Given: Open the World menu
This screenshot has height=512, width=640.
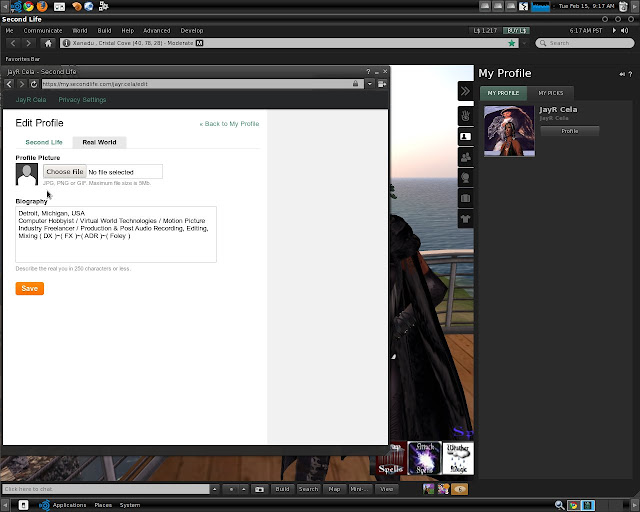Looking at the screenshot, I should pos(80,31).
